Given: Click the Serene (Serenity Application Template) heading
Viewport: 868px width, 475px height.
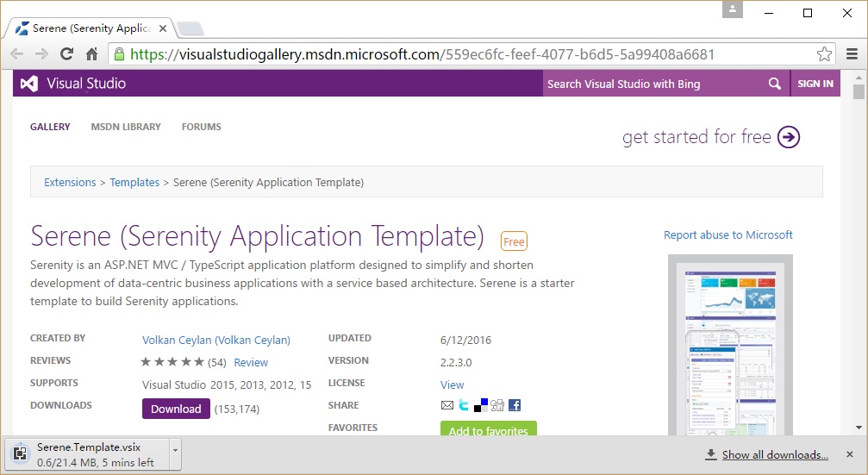Looking at the screenshot, I should point(258,236).
